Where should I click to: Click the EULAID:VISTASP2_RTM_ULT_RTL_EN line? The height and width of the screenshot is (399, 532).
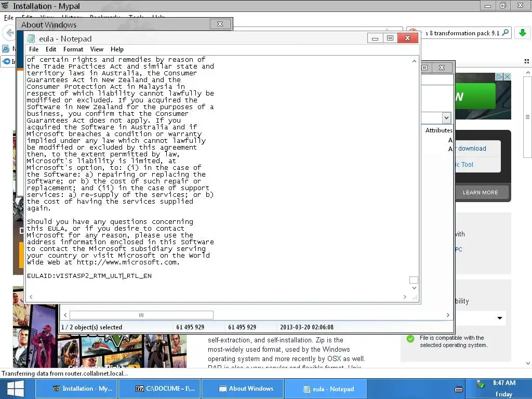(x=89, y=276)
